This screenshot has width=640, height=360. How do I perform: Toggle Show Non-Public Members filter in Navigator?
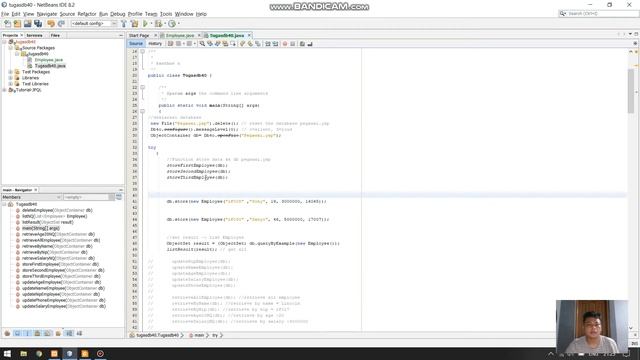point(38,333)
